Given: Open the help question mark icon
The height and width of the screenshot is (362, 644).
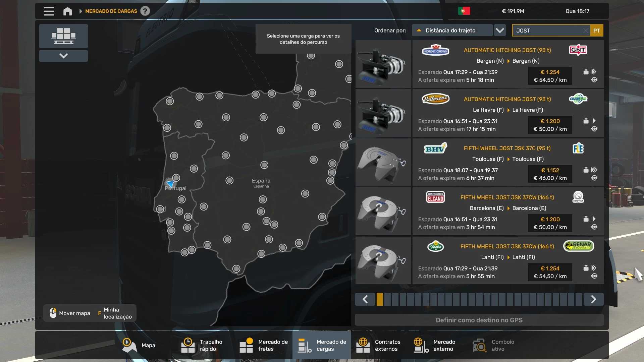Looking at the screenshot, I should (145, 11).
